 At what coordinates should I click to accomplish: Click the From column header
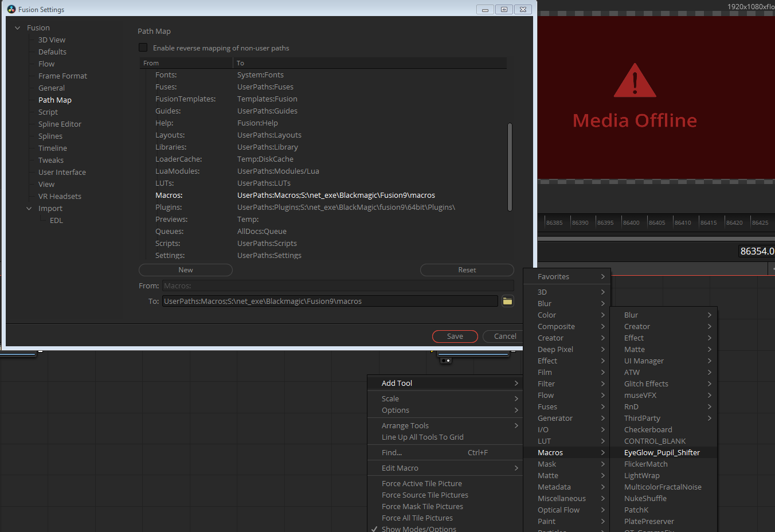[186, 63]
